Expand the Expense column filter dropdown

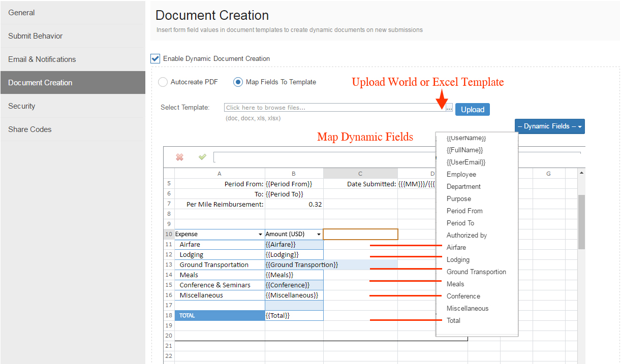[x=261, y=235]
